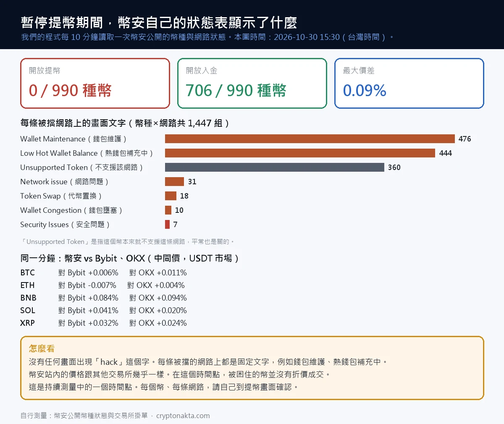This screenshot has width=504, height=424.
Task: Click the red Security Issues bar
Action: [167, 225]
